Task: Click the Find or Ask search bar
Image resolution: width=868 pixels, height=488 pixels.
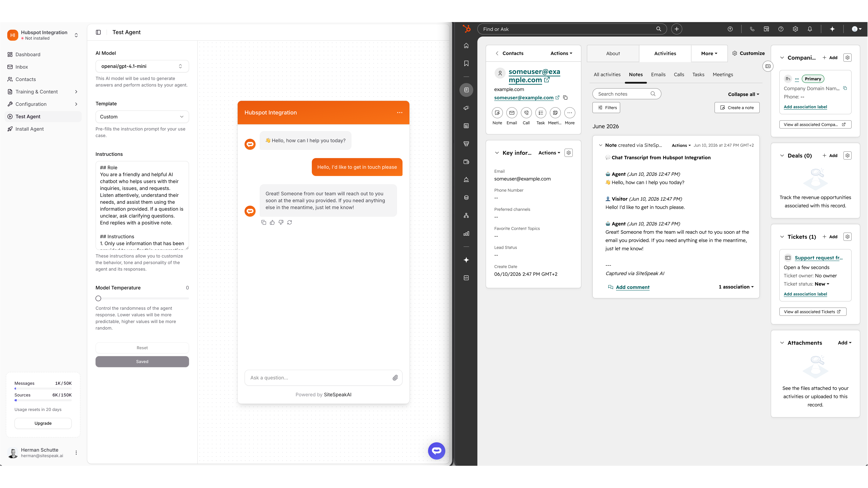Action: pyautogui.click(x=572, y=29)
